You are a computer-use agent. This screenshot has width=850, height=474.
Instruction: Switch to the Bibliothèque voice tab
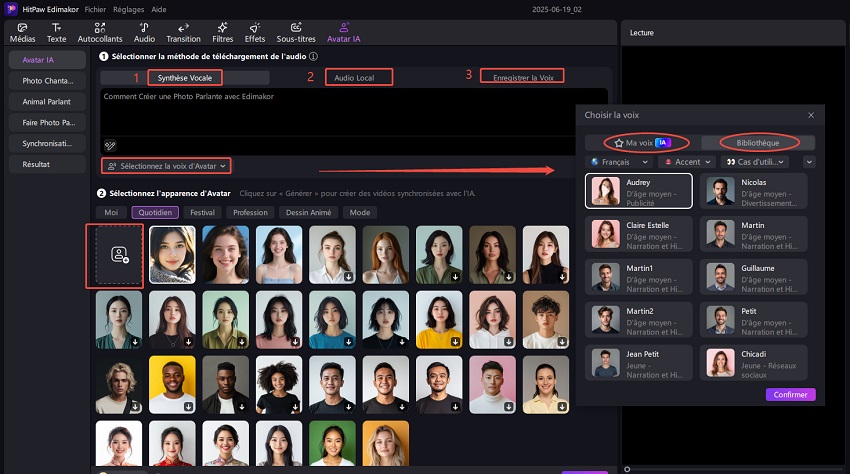pos(758,143)
